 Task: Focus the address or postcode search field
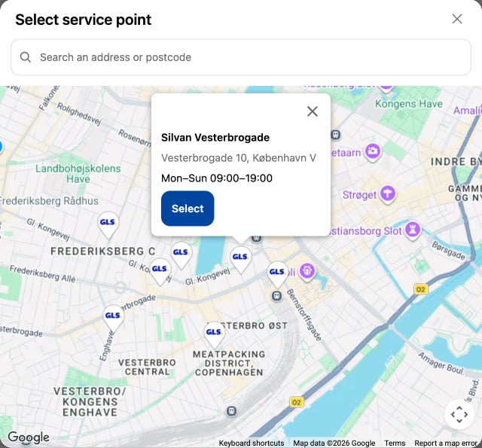241,57
